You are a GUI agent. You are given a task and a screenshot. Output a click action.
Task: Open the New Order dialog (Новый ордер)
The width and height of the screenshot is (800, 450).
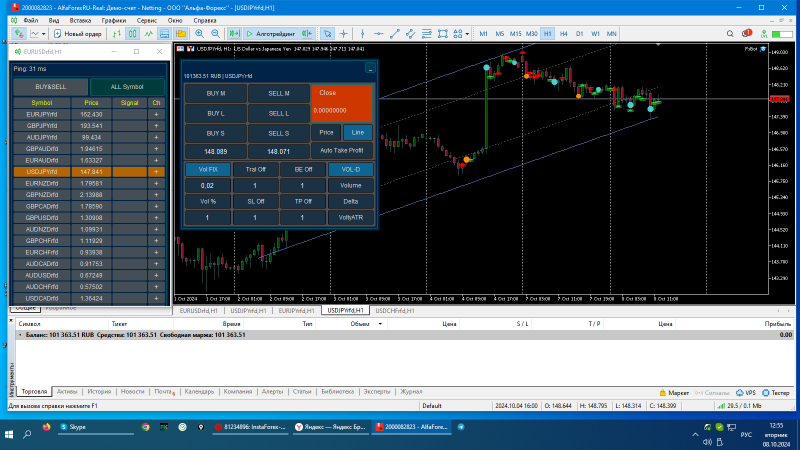click(x=78, y=34)
